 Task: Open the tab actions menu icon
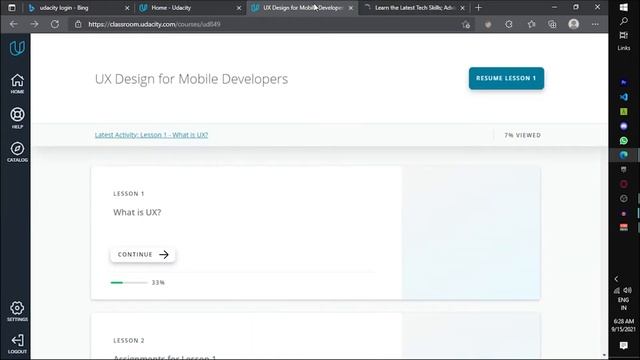(x=12, y=8)
